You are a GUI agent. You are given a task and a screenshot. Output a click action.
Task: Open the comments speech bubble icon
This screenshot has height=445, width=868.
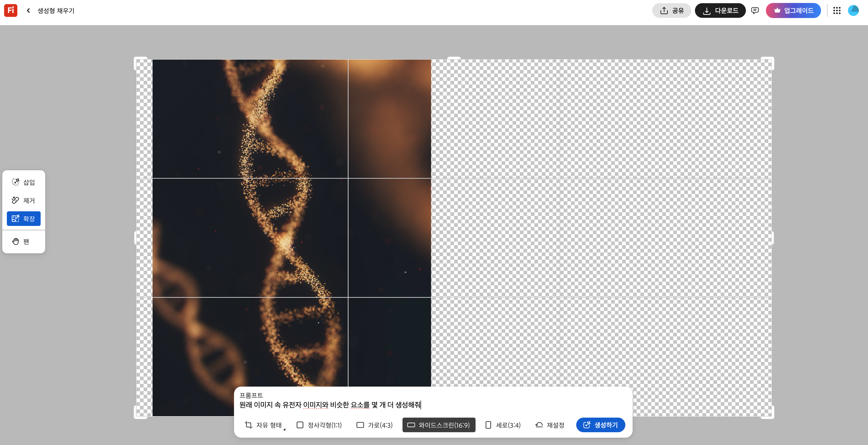pos(755,10)
